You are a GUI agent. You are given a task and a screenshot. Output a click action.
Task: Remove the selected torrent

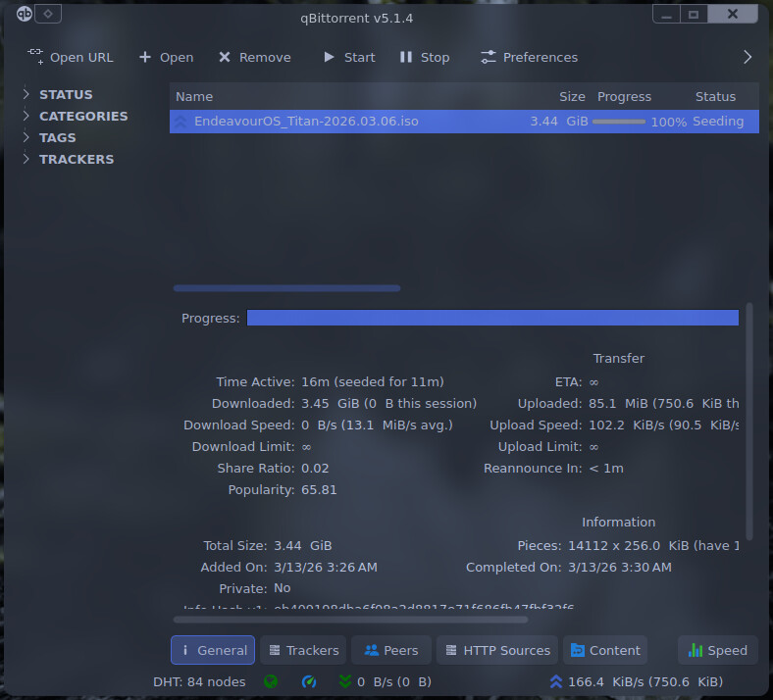pyautogui.click(x=254, y=57)
